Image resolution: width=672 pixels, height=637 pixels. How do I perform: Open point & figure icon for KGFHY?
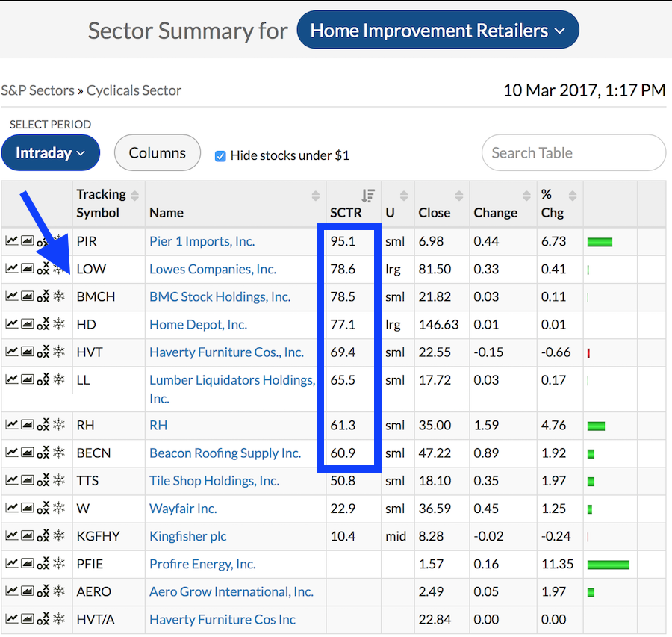click(x=43, y=536)
